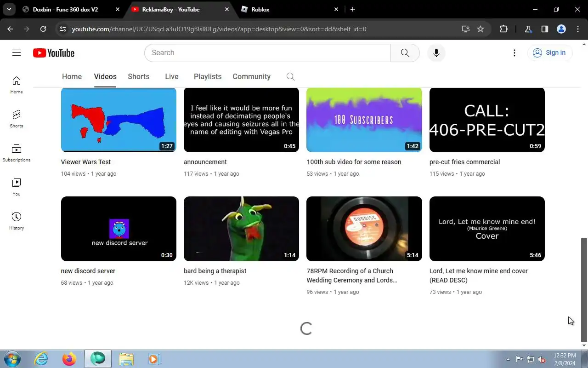Open the channel Home tab
This screenshot has height=368, width=588.
point(72,77)
